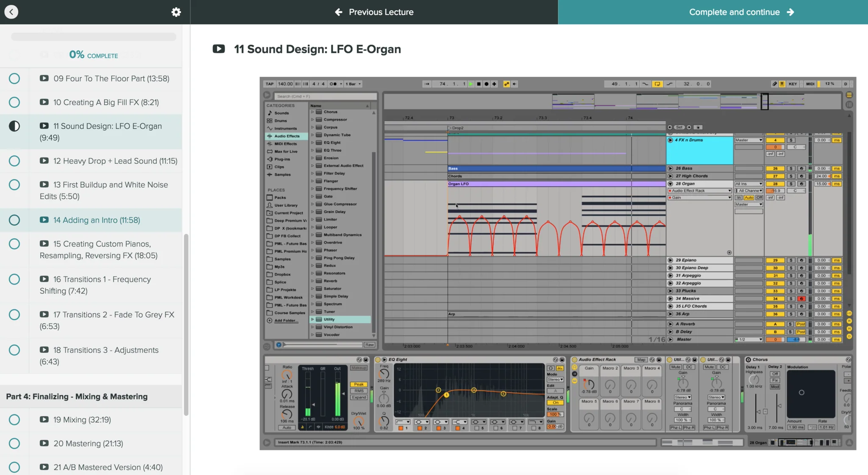Click the sidebar vertical scrollbar
868x475 pixels.
(x=186, y=324)
